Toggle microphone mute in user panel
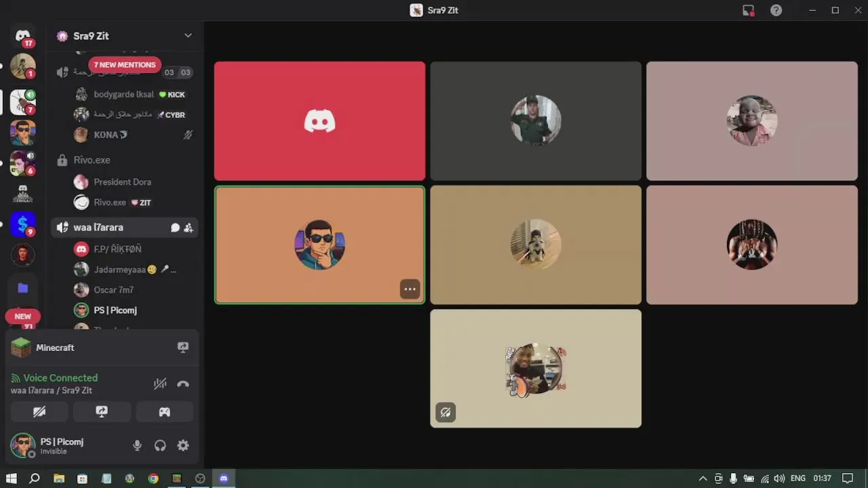The image size is (868, 488). (137, 445)
